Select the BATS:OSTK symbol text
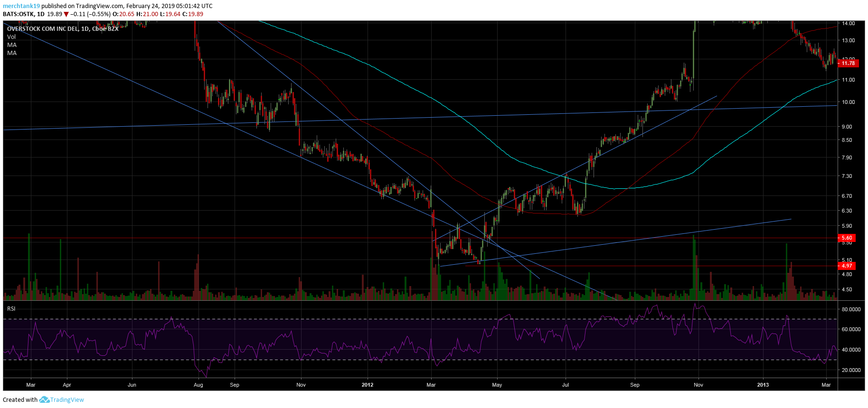The height and width of the screenshot is (408, 868). (19, 14)
